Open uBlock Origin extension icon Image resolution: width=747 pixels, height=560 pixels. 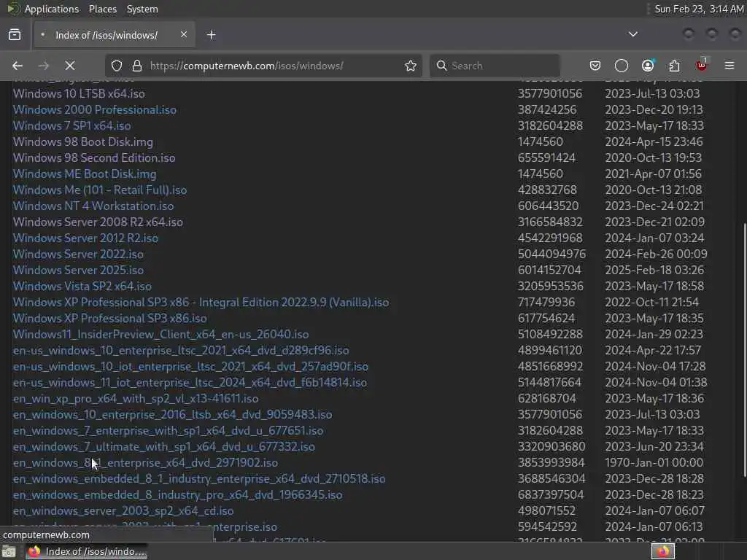(x=701, y=65)
